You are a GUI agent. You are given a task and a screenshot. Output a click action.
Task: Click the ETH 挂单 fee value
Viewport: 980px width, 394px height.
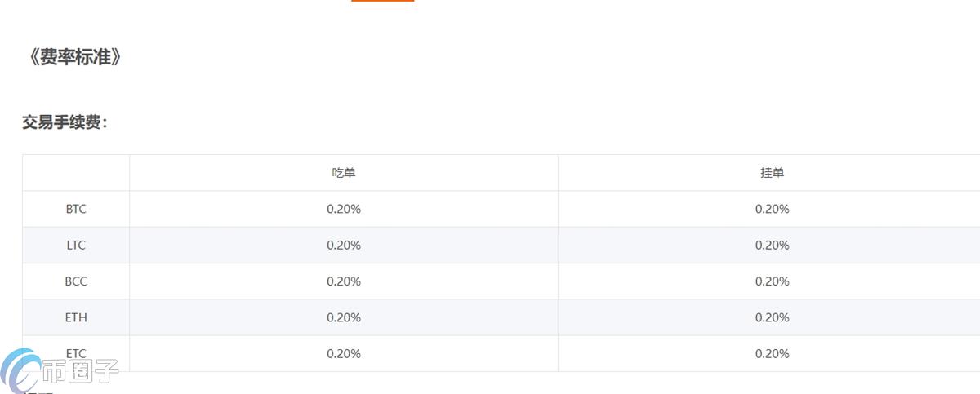[772, 317]
